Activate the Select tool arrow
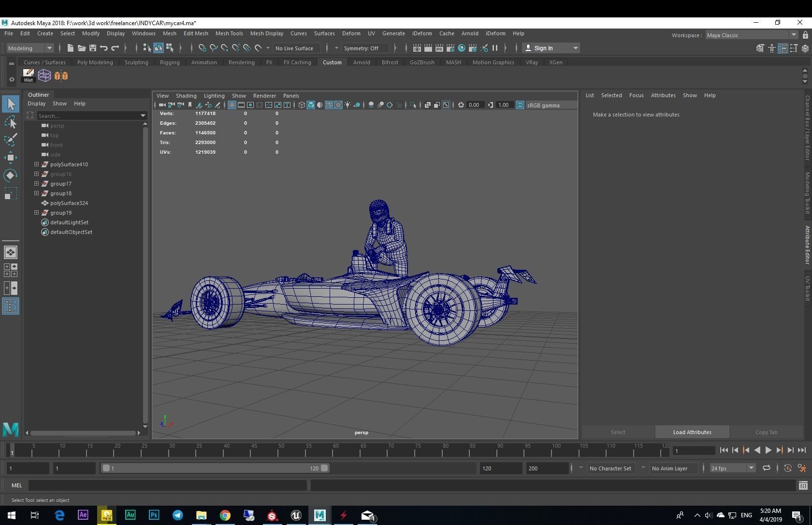 (11, 104)
